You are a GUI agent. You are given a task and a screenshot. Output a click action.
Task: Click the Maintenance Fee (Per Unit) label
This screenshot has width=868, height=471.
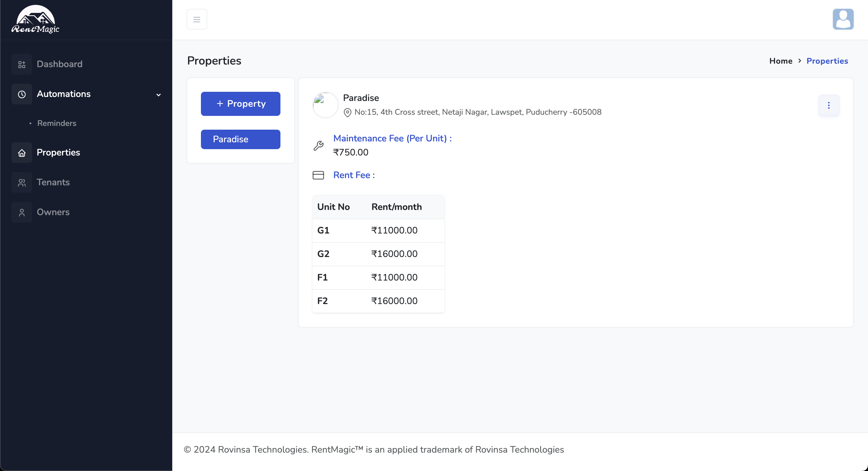(393, 138)
